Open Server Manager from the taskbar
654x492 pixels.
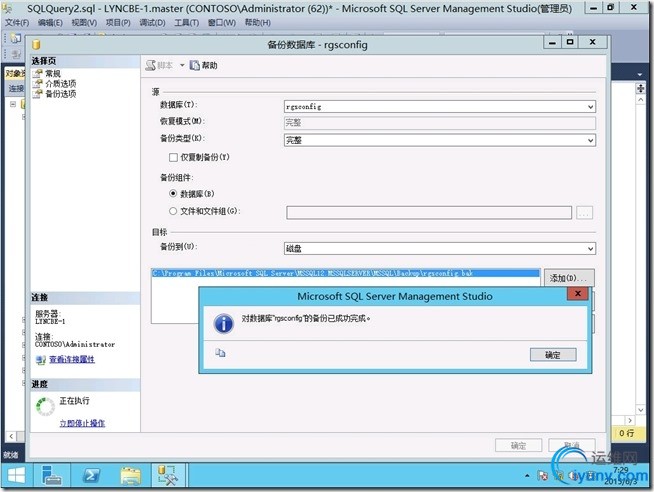(x=52, y=475)
